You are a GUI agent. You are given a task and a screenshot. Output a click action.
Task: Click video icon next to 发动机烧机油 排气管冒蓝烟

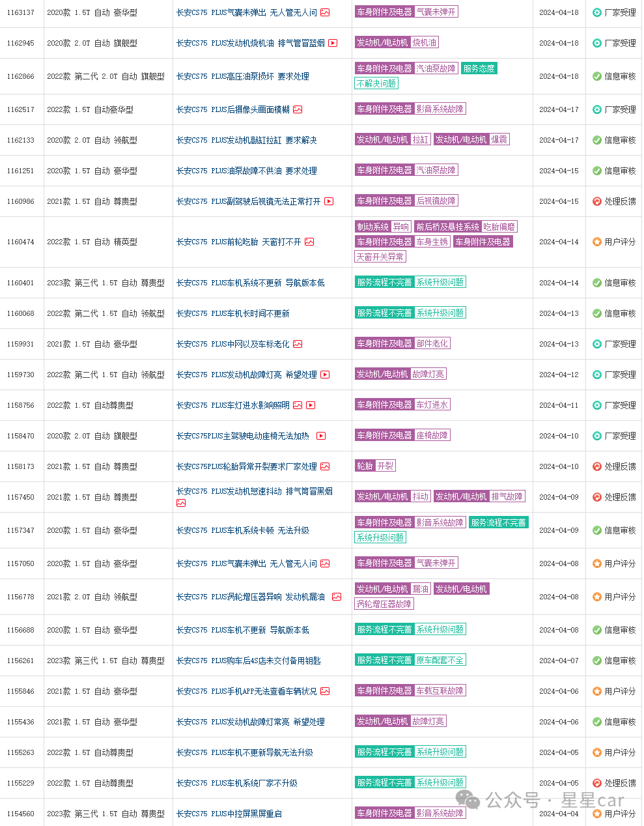[x=333, y=43]
